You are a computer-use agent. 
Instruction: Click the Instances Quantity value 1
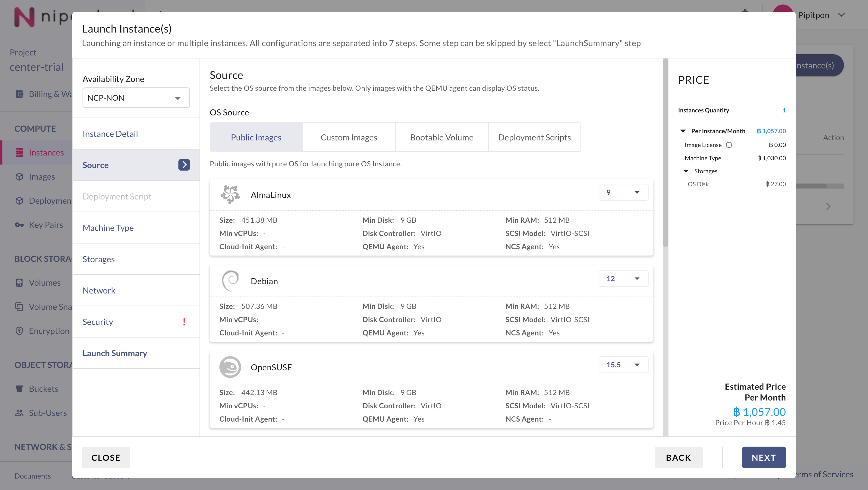[x=784, y=110]
